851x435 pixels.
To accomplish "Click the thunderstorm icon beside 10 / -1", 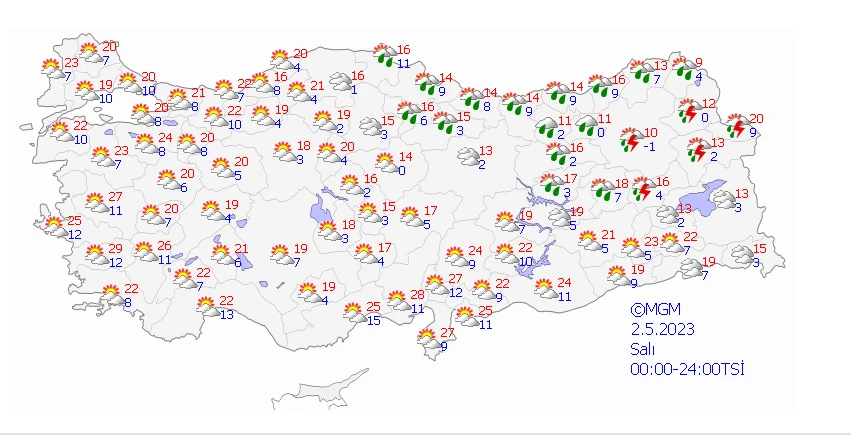I will [x=632, y=139].
